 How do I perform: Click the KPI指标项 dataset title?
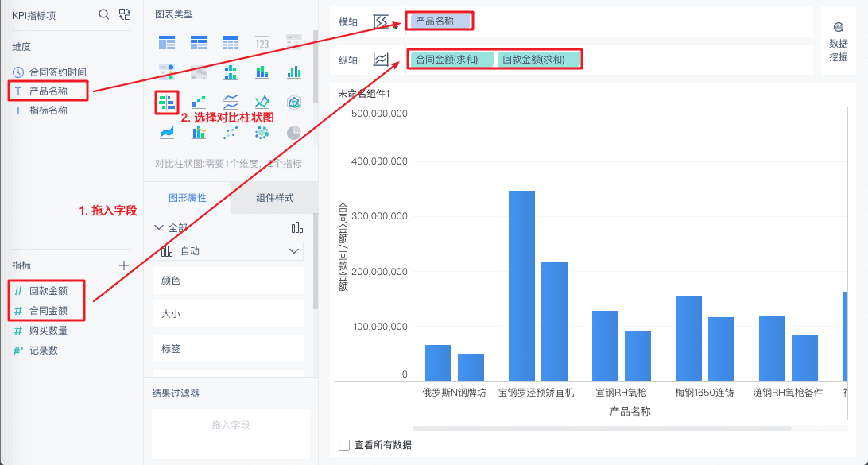tap(33, 15)
